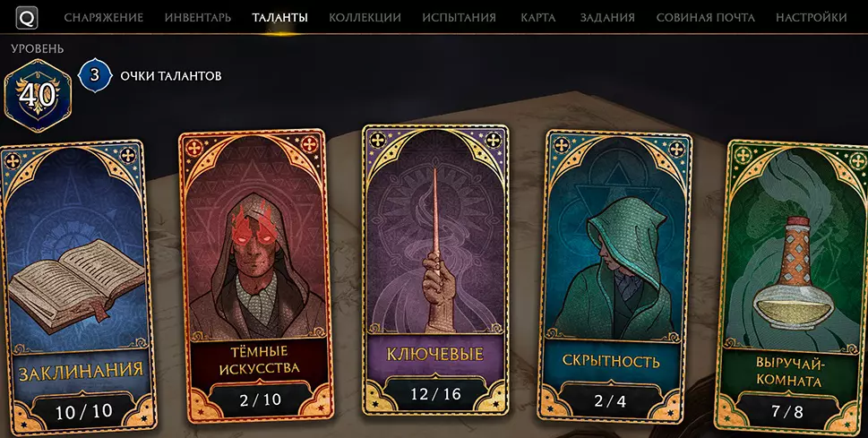Open the Совиная почта tab

[x=705, y=18]
